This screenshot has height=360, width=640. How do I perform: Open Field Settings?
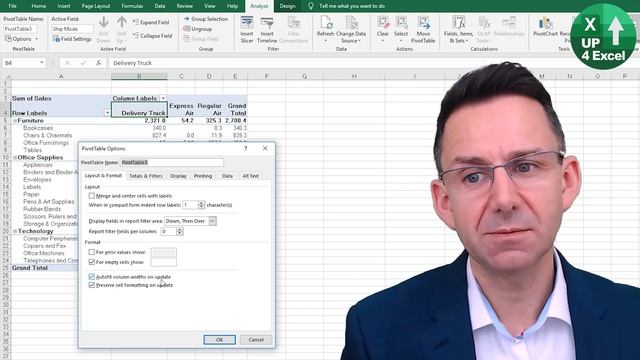click(x=72, y=39)
